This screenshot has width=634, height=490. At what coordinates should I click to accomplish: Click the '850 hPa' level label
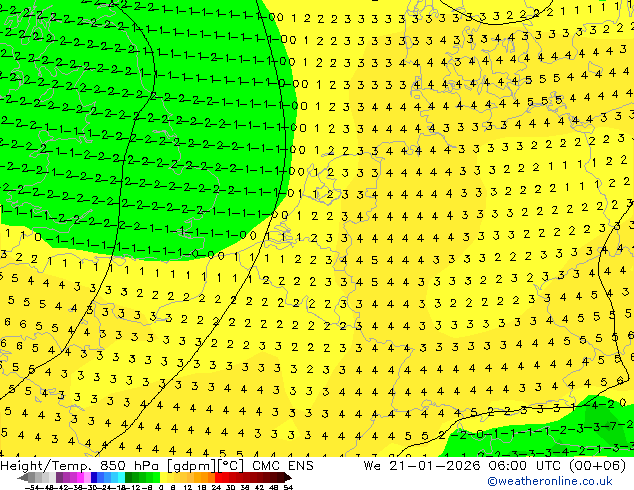(x=131, y=466)
